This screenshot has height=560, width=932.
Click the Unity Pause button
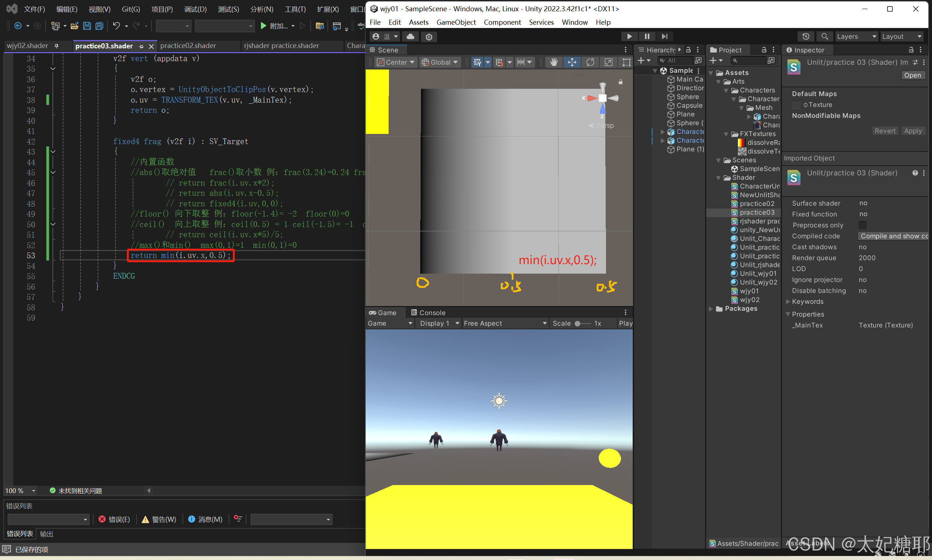(647, 36)
